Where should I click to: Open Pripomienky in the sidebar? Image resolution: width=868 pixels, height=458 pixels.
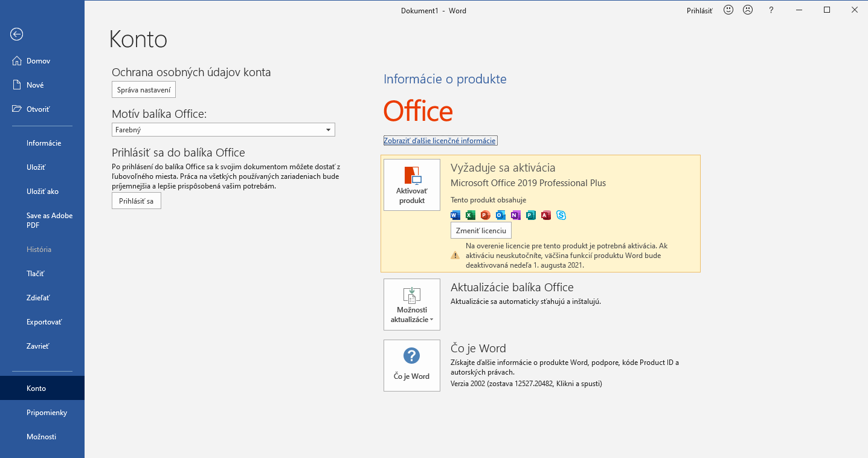[42, 413]
